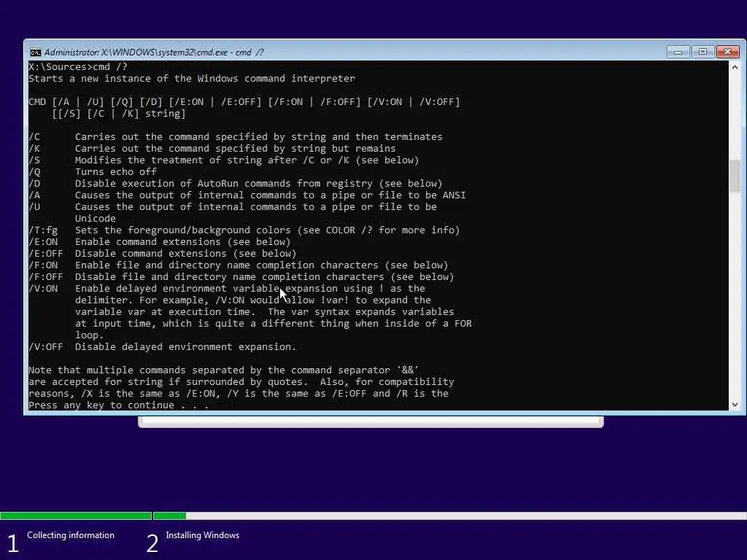
Task: Click the '/S Modifies the treatment of string' line
Action: (223, 160)
